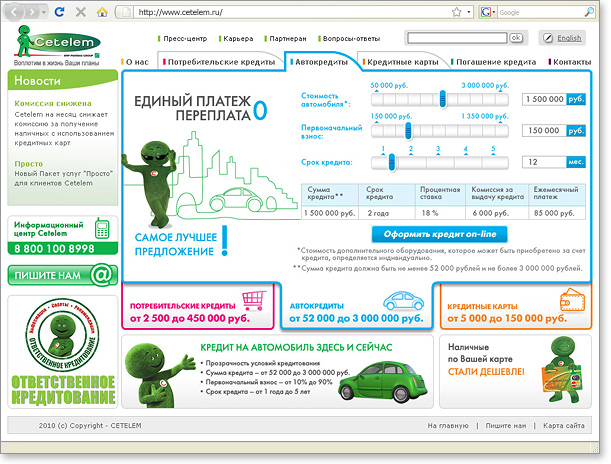Open Автокредиты blue banner box

[357, 307]
